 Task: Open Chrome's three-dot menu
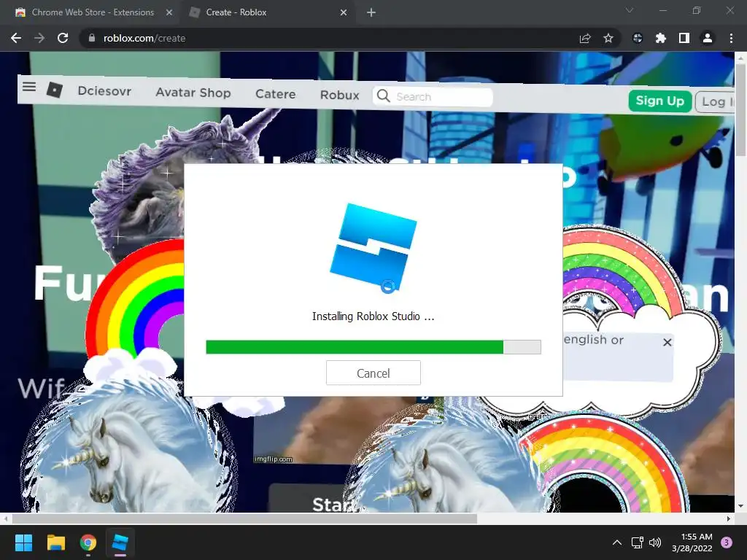pos(731,38)
